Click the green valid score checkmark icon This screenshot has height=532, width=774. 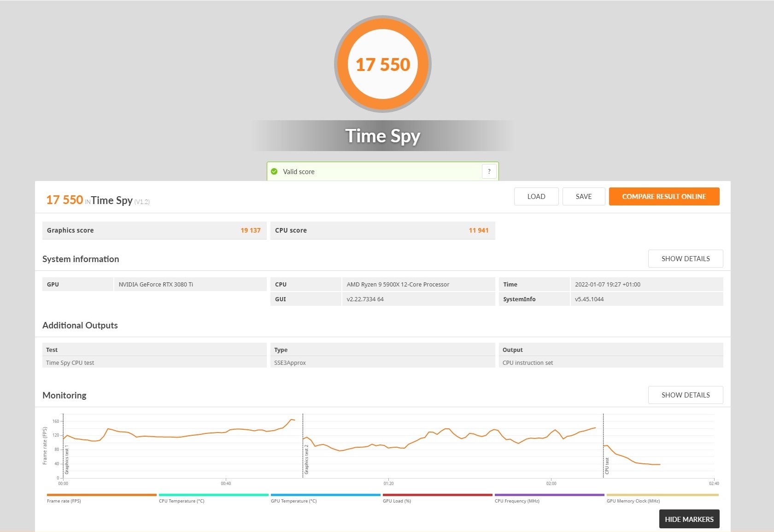274,171
